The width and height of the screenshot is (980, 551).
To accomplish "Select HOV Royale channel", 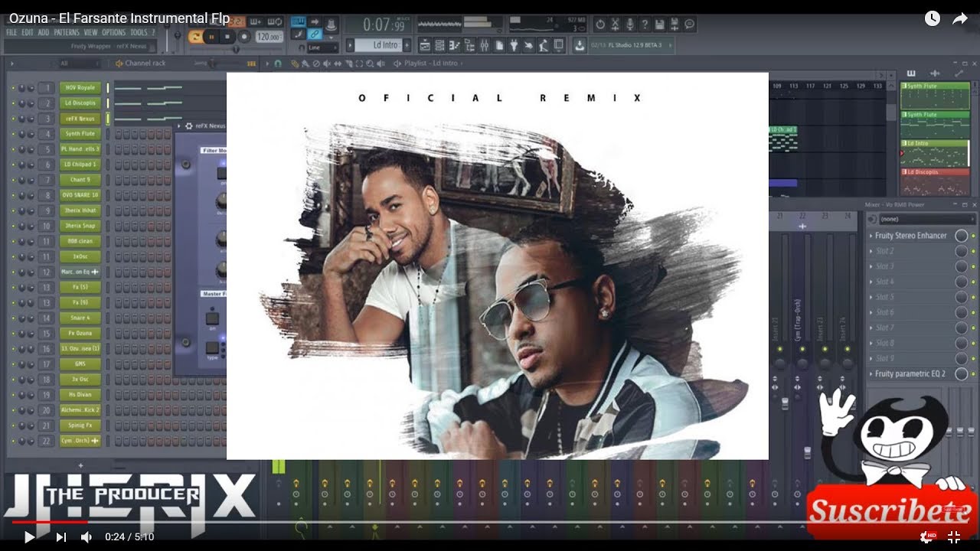I will [x=80, y=88].
